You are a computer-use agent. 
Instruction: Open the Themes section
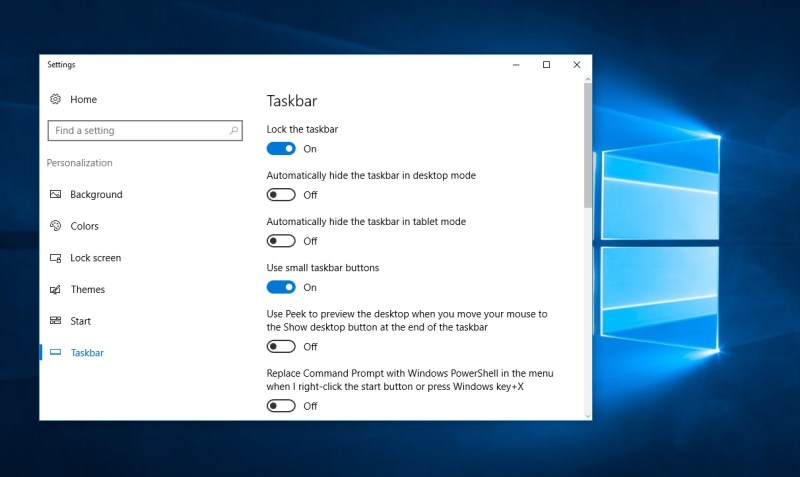pos(87,289)
